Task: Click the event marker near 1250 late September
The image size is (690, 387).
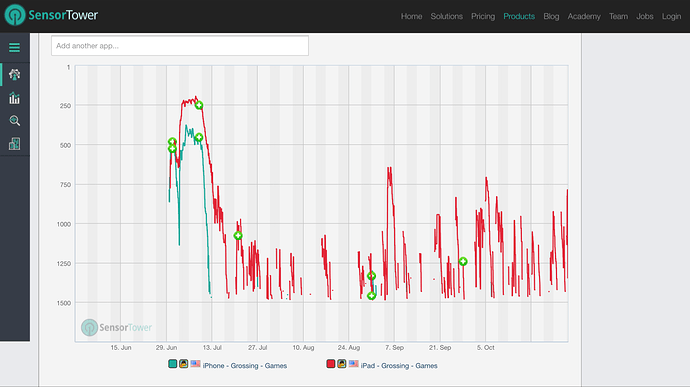Action: [463, 262]
